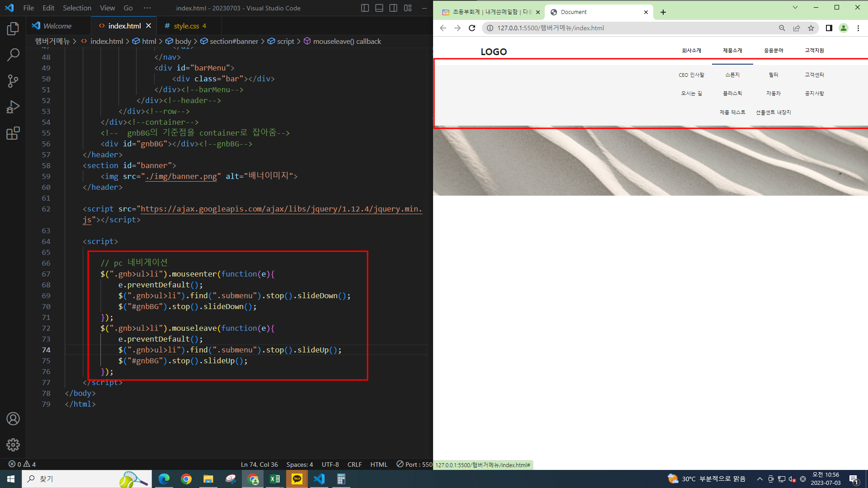This screenshot has height=488, width=868.
Task: Reload the browser page
Action: point(472,28)
